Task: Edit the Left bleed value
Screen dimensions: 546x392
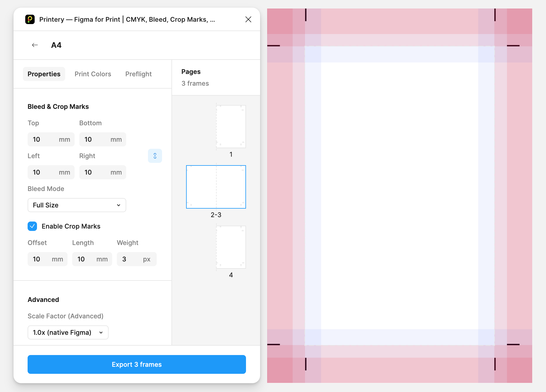Action: [x=44, y=172]
